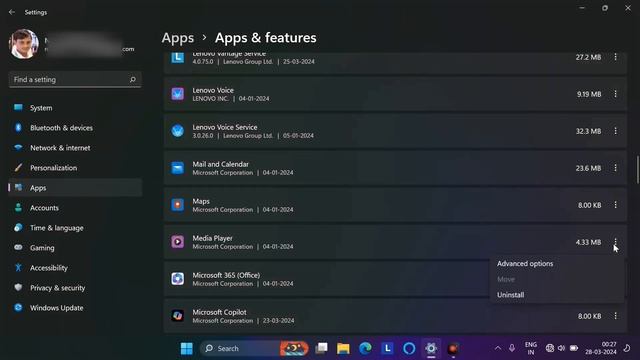The image size is (640, 360).
Task: Launch Microsoft Edge from the taskbar
Action: coord(365,348)
